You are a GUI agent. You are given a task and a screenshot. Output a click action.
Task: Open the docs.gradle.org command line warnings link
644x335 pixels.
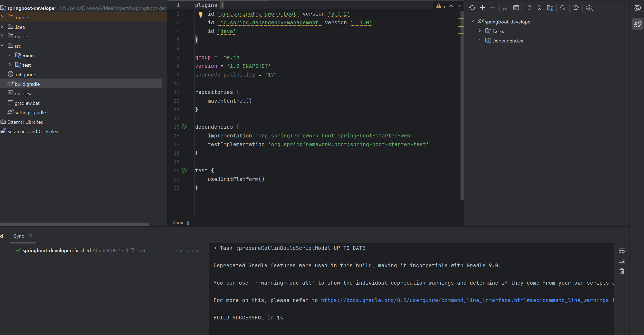(x=464, y=300)
